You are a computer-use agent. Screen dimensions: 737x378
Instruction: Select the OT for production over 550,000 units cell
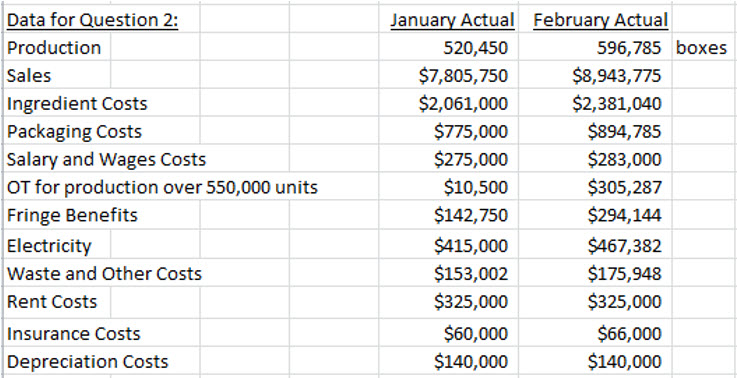[162, 187]
